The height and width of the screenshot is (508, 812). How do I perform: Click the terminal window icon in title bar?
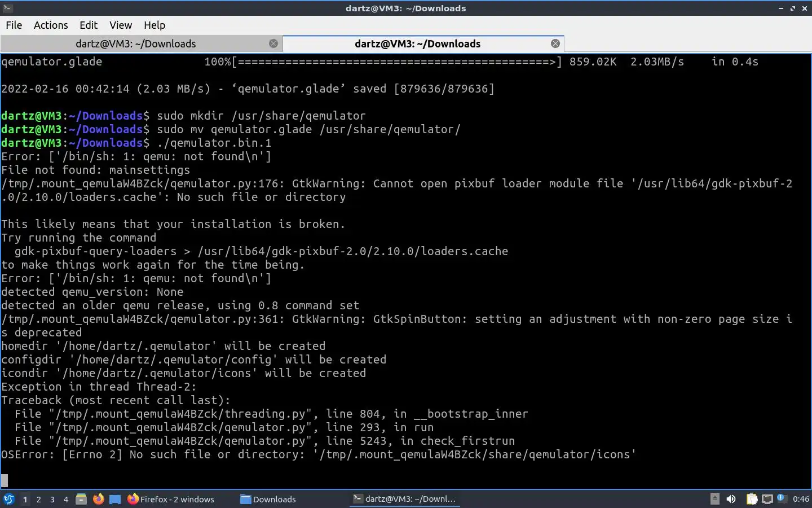[7, 8]
